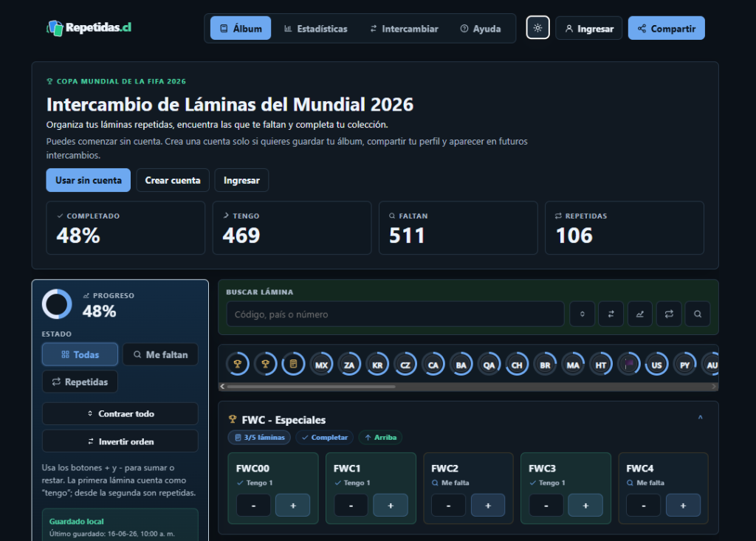This screenshot has height=541, width=756.
Task: Focus the Código, país o número search field
Action: (x=396, y=314)
